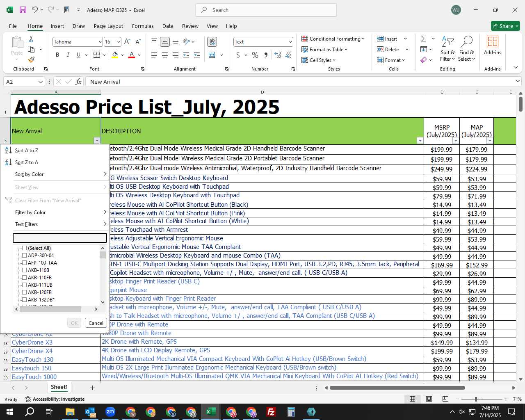Decrease font size with the smaller A icon
Screen dimensions: 525x420
click(x=138, y=41)
